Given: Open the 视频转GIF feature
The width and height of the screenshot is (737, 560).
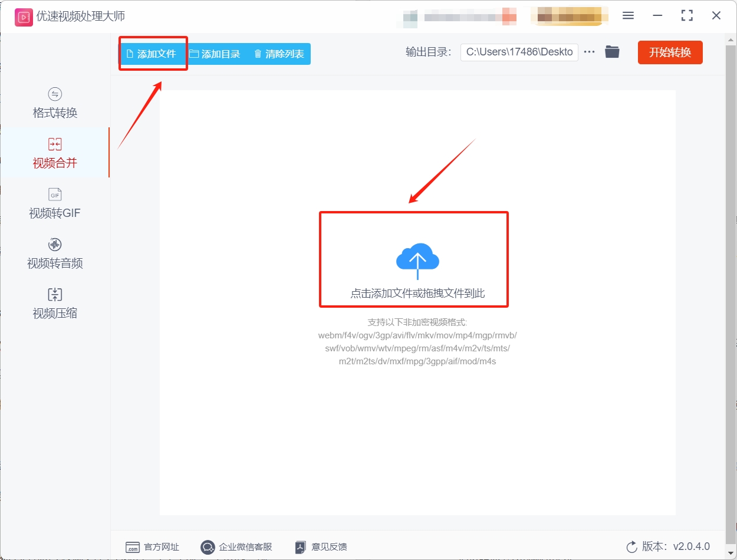Looking at the screenshot, I should tap(55, 203).
